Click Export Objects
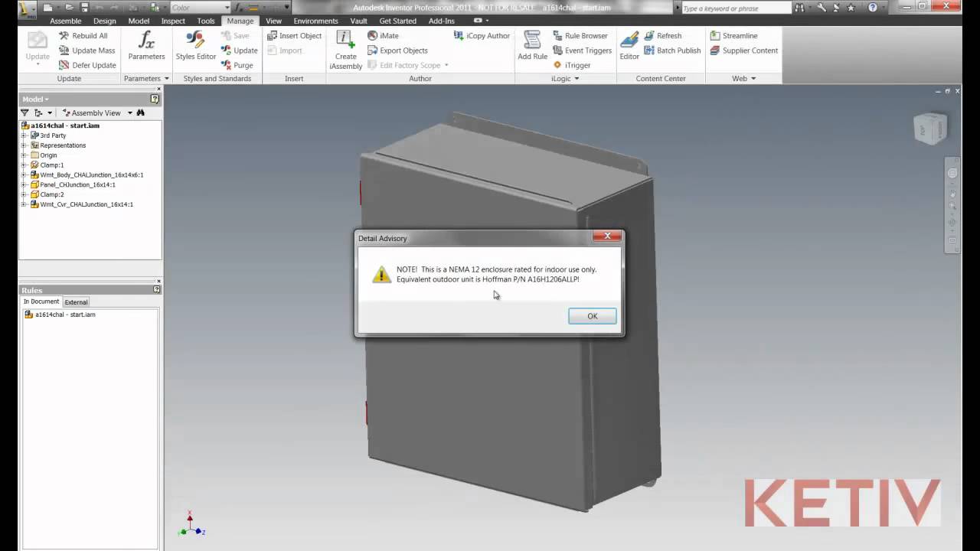Screen dimensions: 980x551 397,51
